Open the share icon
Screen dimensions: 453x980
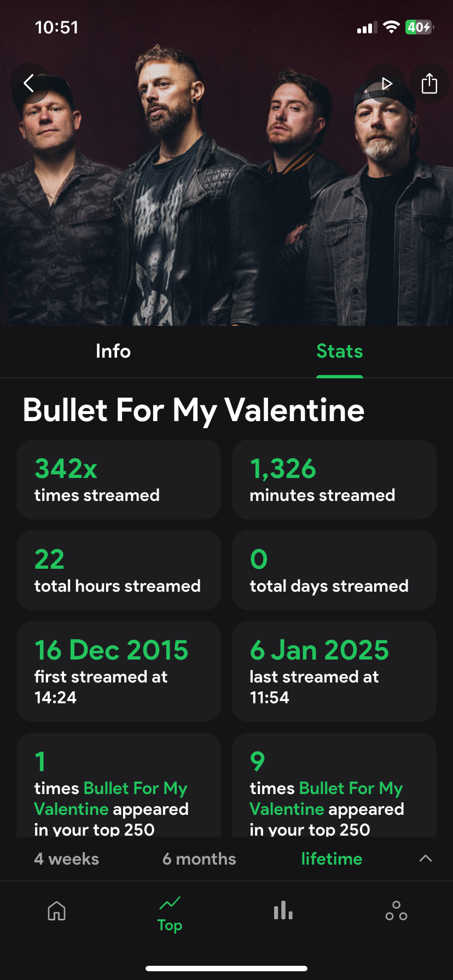click(429, 84)
